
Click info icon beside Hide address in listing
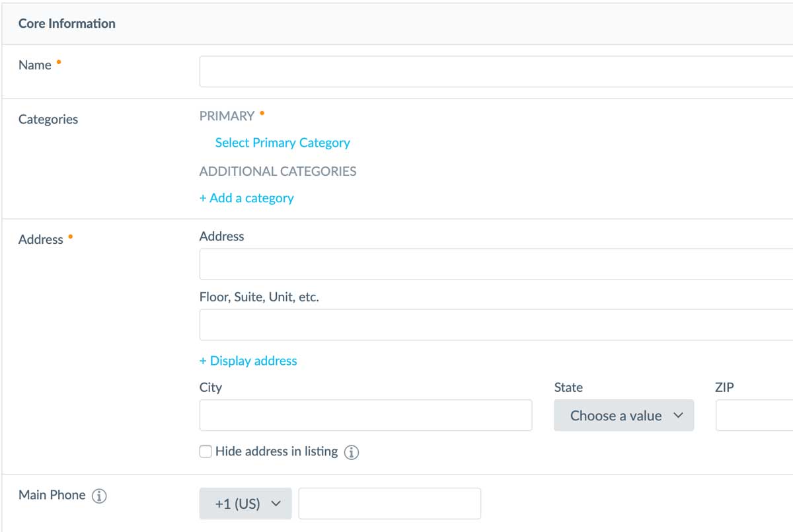(x=352, y=453)
